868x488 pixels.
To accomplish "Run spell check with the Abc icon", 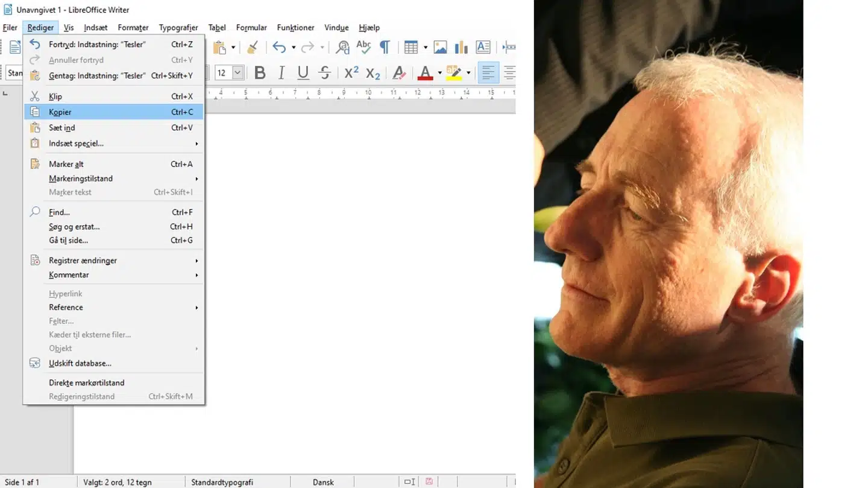I will point(363,46).
